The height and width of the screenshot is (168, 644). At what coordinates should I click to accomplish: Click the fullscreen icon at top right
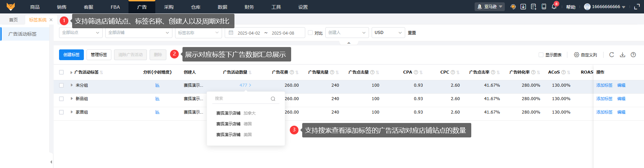[637, 7]
